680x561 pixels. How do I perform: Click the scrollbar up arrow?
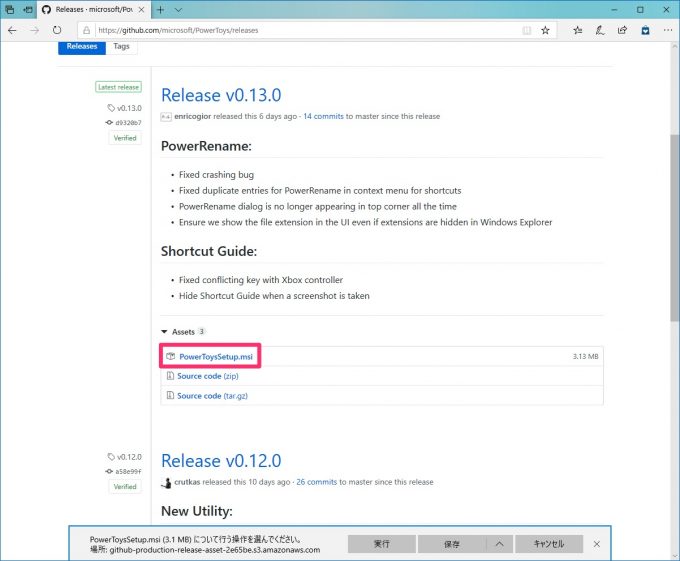pyautogui.click(x=675, y=46)
